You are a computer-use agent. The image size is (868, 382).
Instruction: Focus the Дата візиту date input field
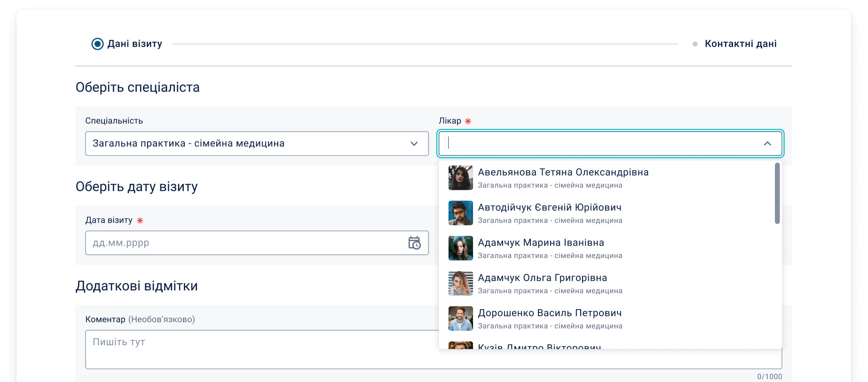[x=245, y=243]
